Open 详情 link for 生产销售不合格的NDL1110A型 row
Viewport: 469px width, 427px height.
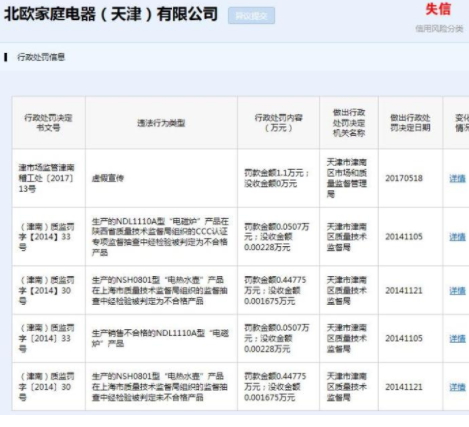point(457,339)
